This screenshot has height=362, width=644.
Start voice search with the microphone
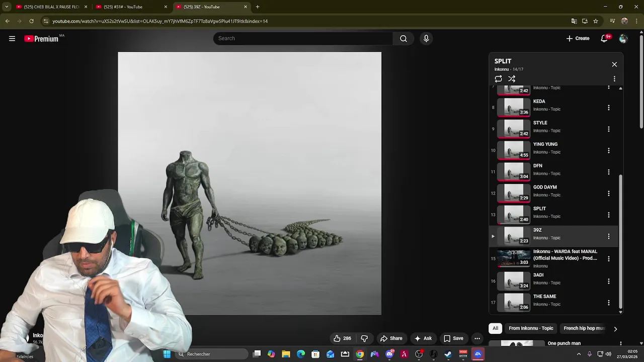click(x=426, y=39)
